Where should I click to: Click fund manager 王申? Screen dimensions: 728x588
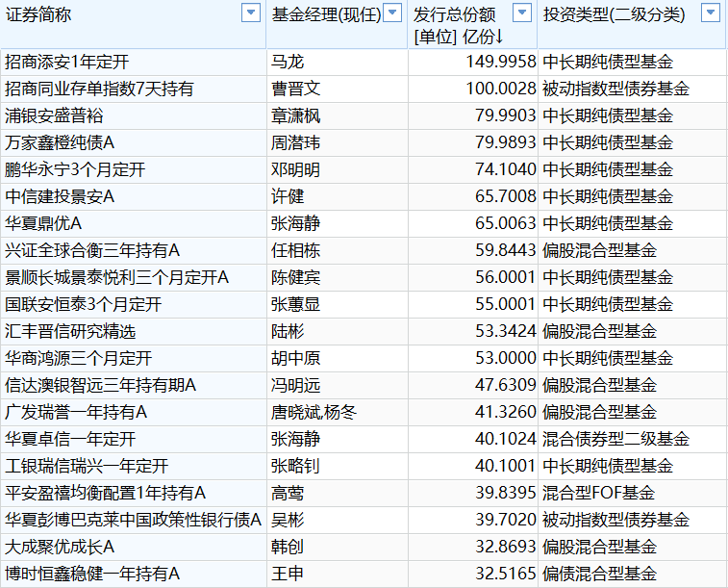[288, 574]
